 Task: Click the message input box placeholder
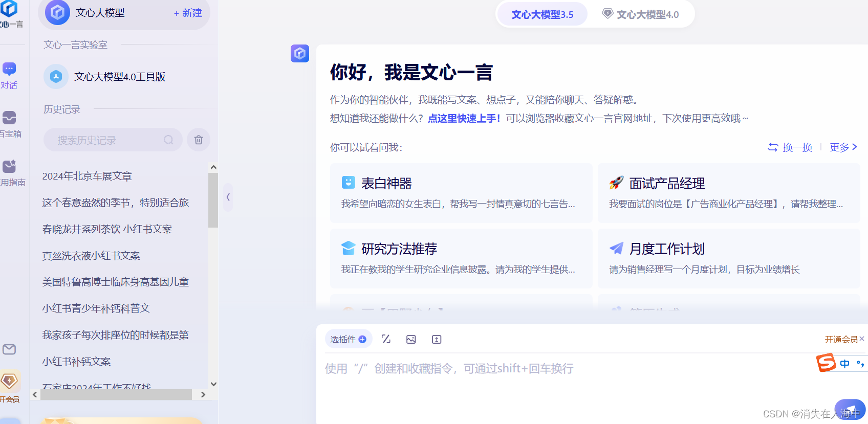pyautogui.click(x=449, y=368)
